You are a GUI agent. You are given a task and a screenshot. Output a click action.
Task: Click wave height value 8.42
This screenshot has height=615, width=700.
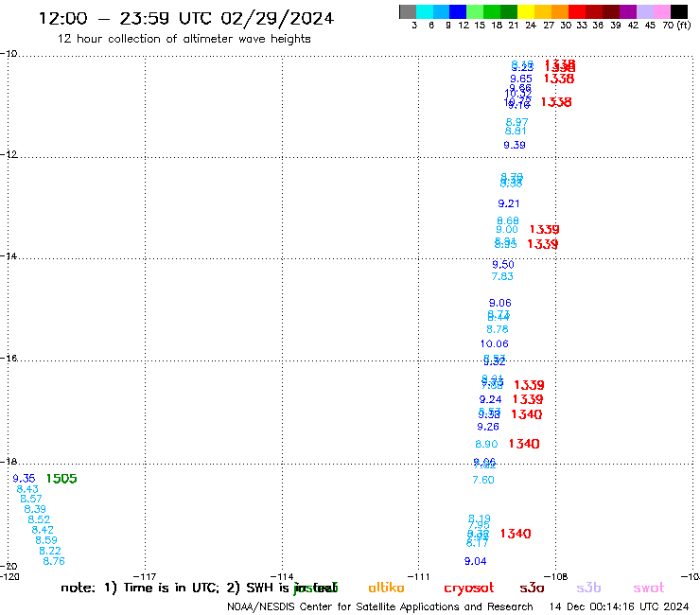pyautogui.click(x=43, y=530)
